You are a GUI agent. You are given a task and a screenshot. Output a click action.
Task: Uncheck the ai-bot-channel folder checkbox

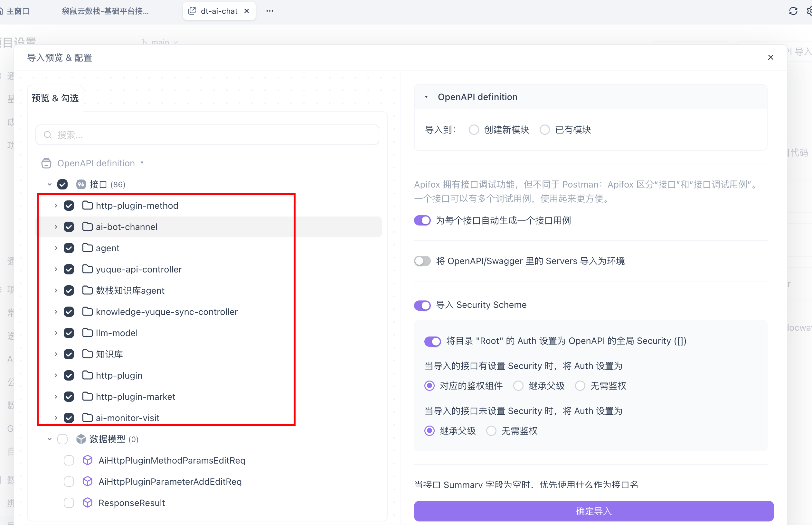click(69, 227)
